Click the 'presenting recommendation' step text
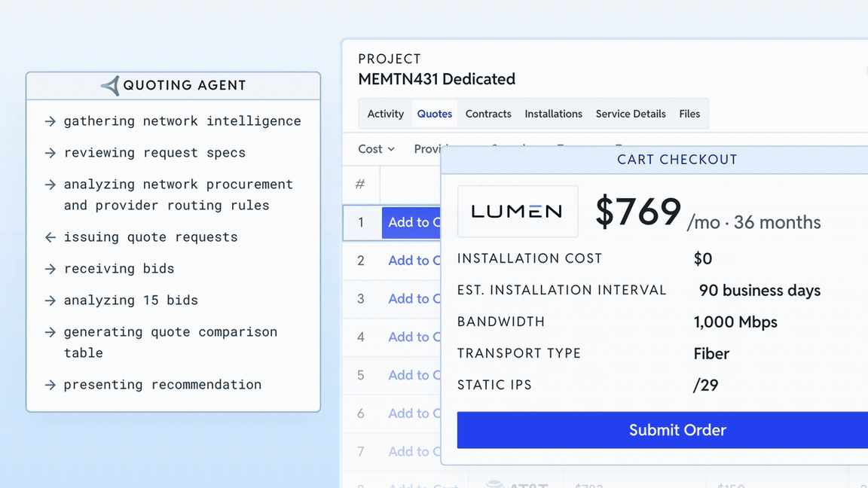The width and height of the screenshot is (868, 488). 163,385
